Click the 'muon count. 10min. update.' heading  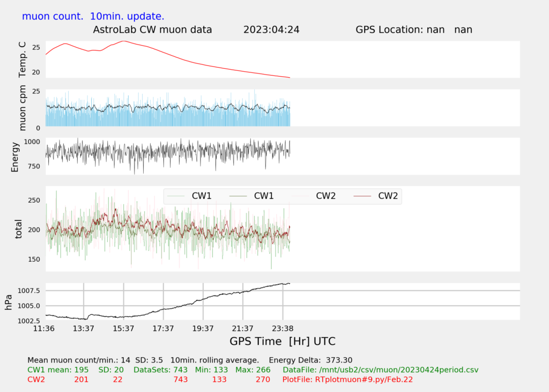[x=93, y=17]
